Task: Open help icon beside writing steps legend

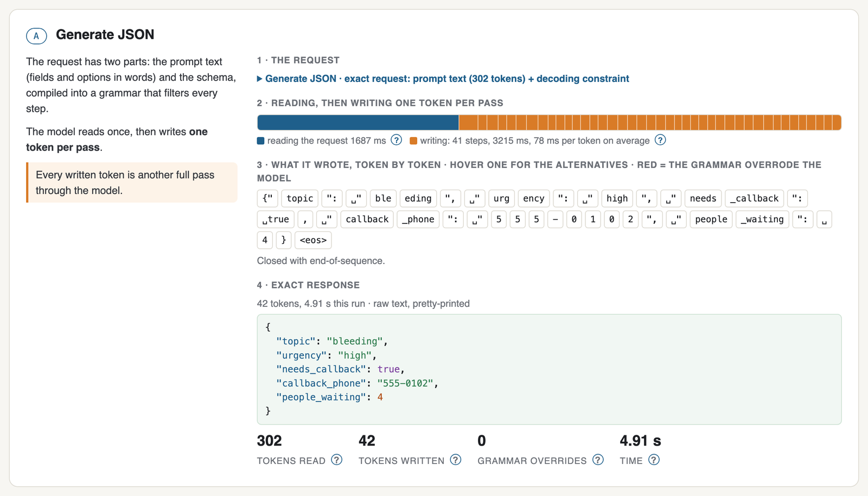Action: 660,140
